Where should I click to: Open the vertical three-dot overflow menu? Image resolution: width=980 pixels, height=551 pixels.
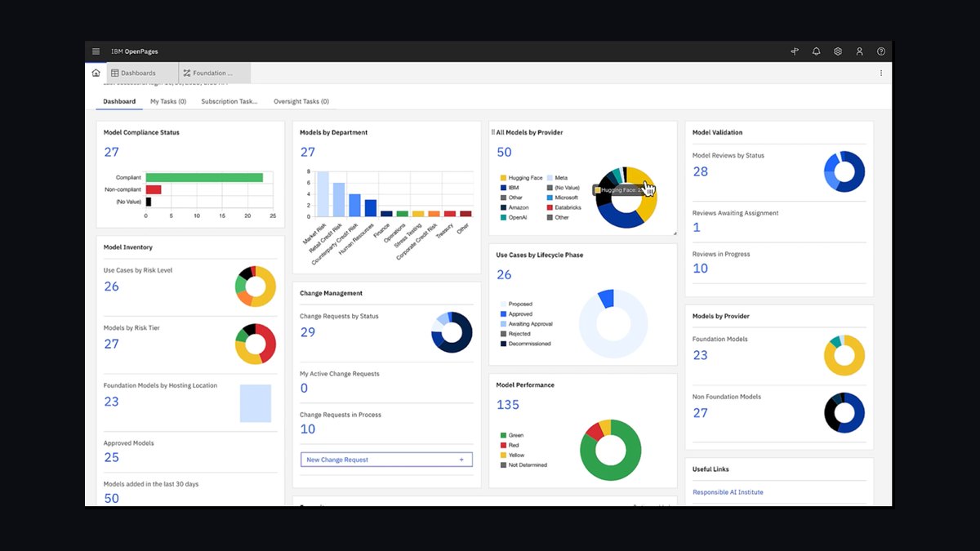click(880, 73)
